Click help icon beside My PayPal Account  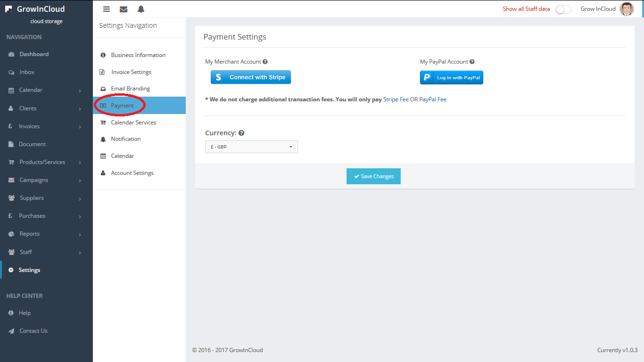point(472,62)
